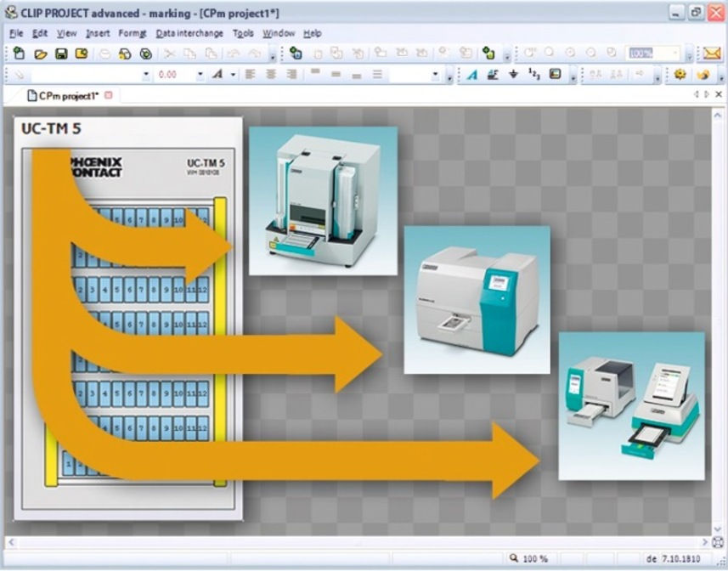Open the Edit menu
This screenshot has height=571, width=728.
point(40,33)
